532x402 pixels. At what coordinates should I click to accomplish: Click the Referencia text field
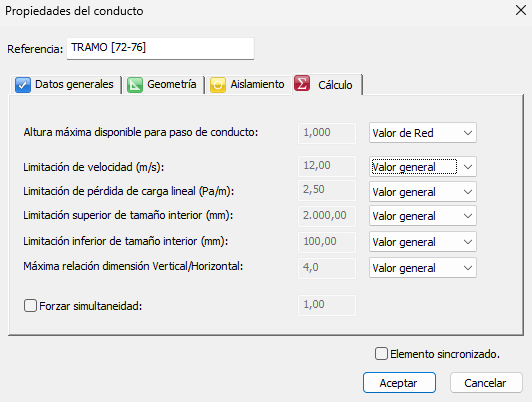coord(160,49)
